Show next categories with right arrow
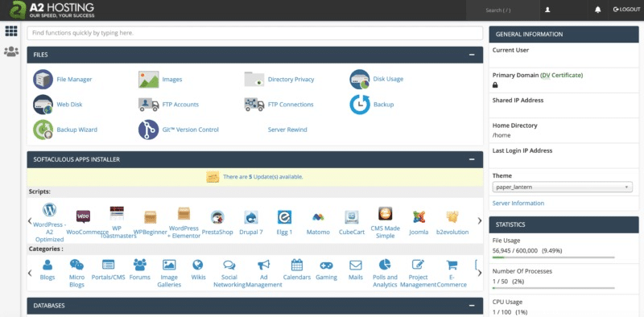644x317 pixels. click(479, 273)
